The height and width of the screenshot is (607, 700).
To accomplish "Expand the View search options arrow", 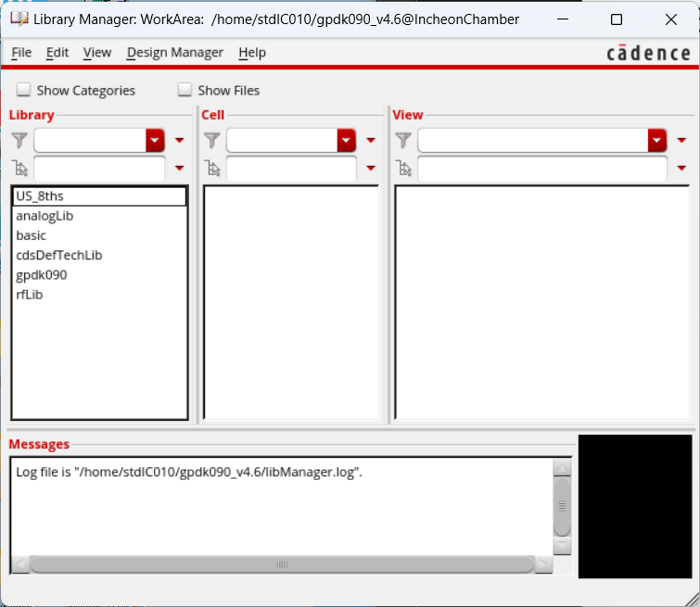I will [x=681, y=169].
